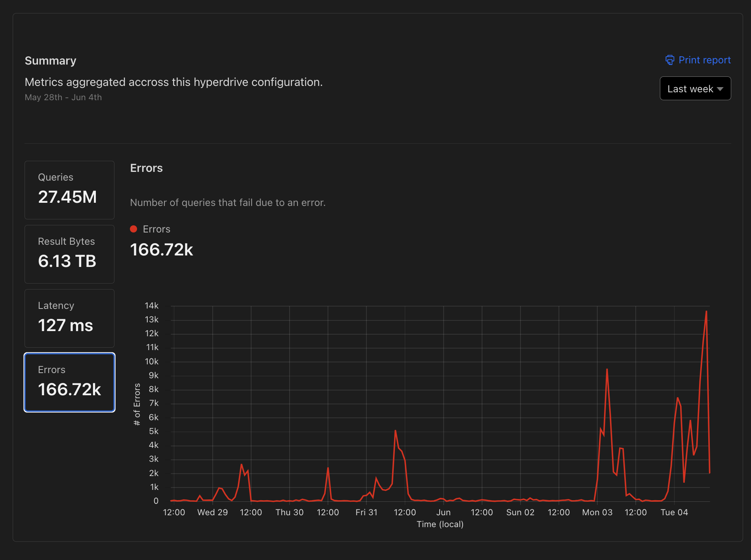This screenshot has height=560, width=751.
Task: Click the 'Thu 30' x-axis label
Action: tap(290, 512)
